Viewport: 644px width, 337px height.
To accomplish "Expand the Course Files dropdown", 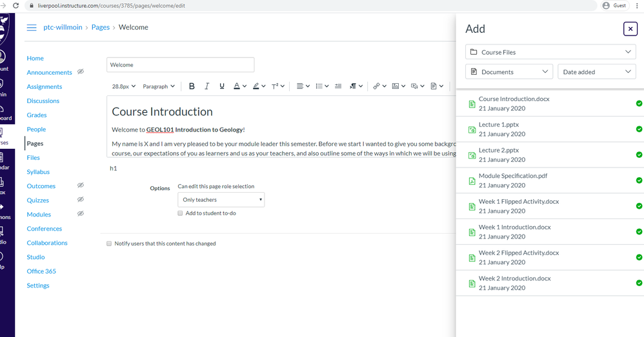I will click(550, 52).
